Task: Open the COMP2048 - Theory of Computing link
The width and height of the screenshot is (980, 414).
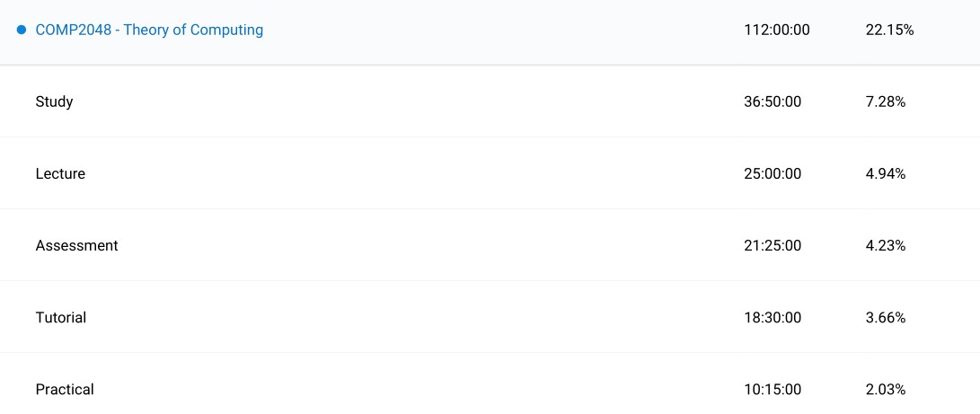Action: (149, 30)
